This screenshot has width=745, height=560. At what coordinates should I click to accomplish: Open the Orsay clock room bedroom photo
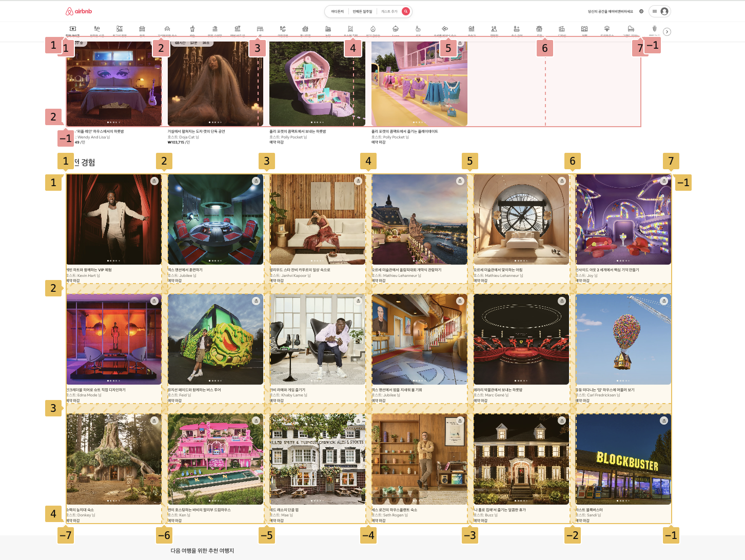coord(521,219)
